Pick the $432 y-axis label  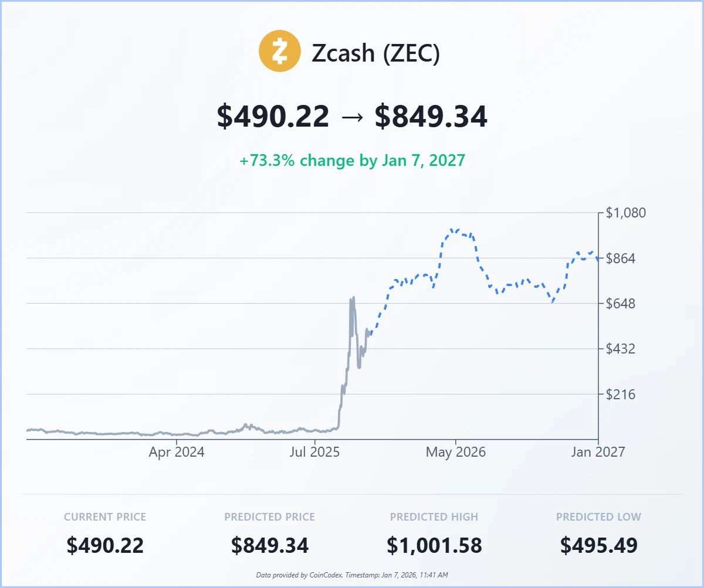tap(622, 349)
